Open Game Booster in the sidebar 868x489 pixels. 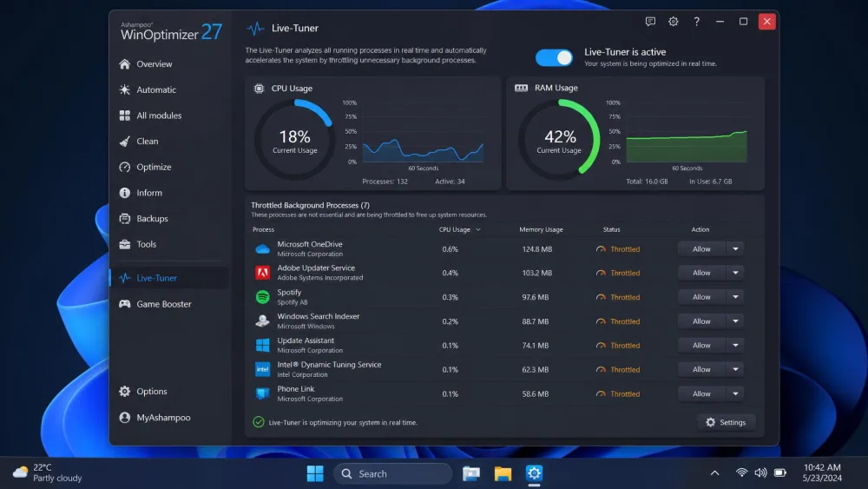(169, 304)
